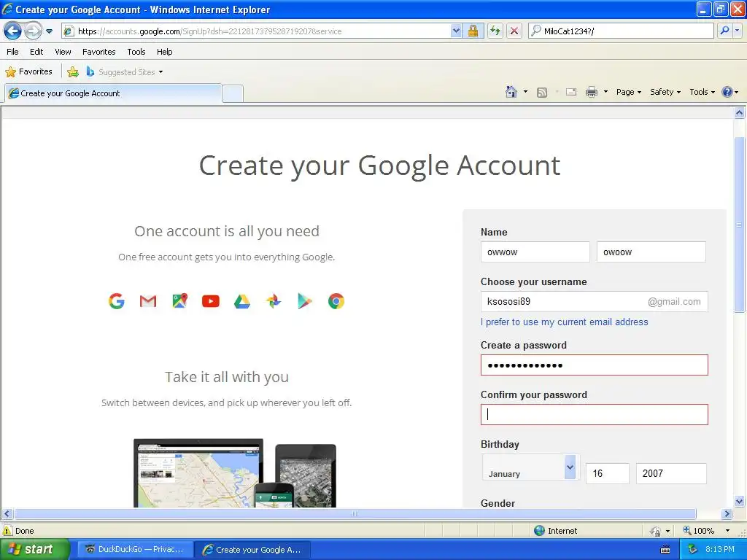
Task: Click Create your Google Account taskbar button
Action: click(x=252, y=550)
